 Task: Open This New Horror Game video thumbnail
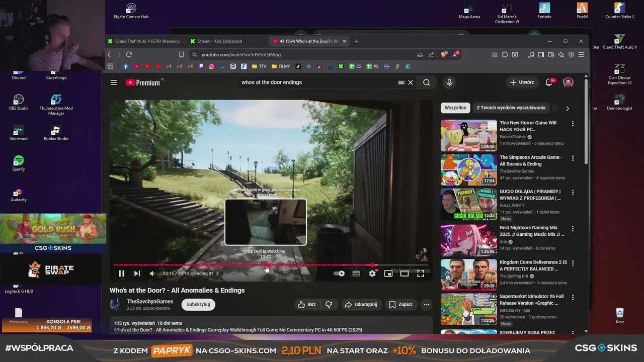click(468, 136)
